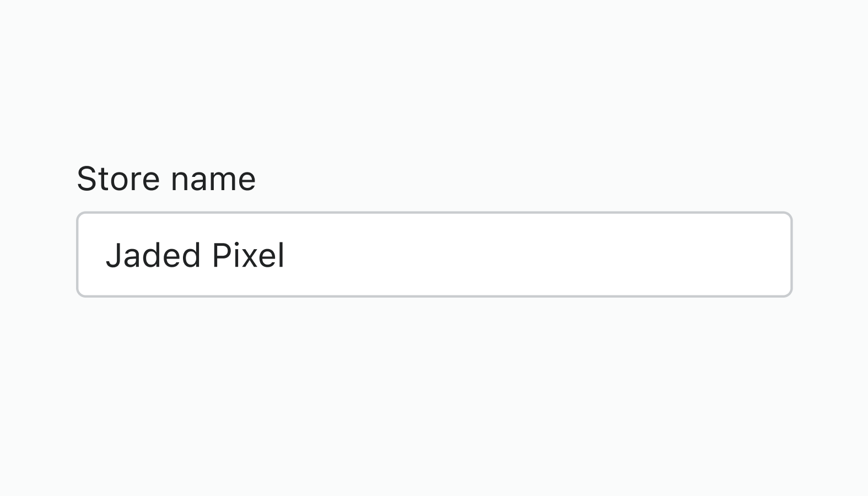
Task: Click the word "name" in the label
Action: pos(213,180)
